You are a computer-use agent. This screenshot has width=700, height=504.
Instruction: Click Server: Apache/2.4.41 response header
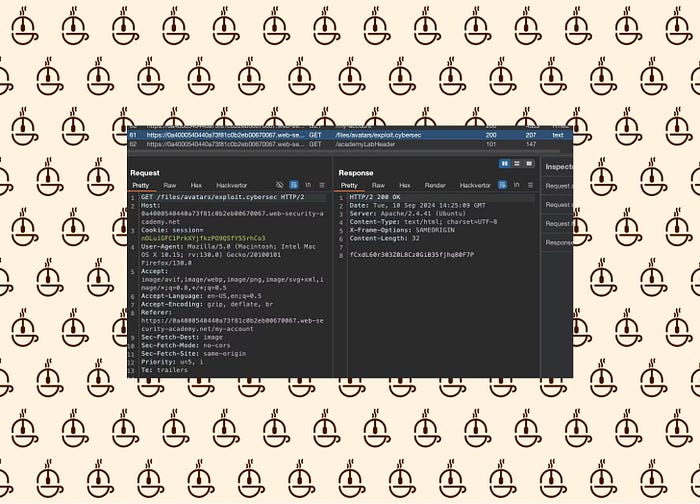[407, 213]
